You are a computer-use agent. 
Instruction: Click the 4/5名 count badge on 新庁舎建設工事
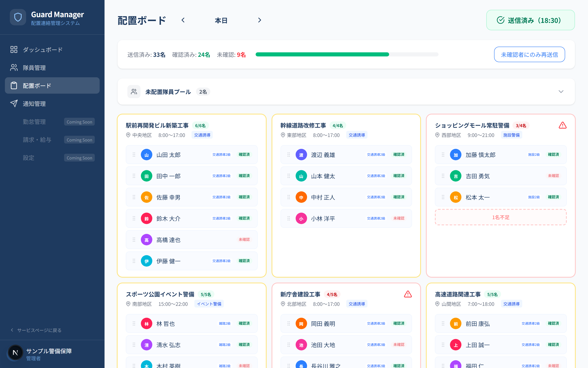(x=332, y=294)
